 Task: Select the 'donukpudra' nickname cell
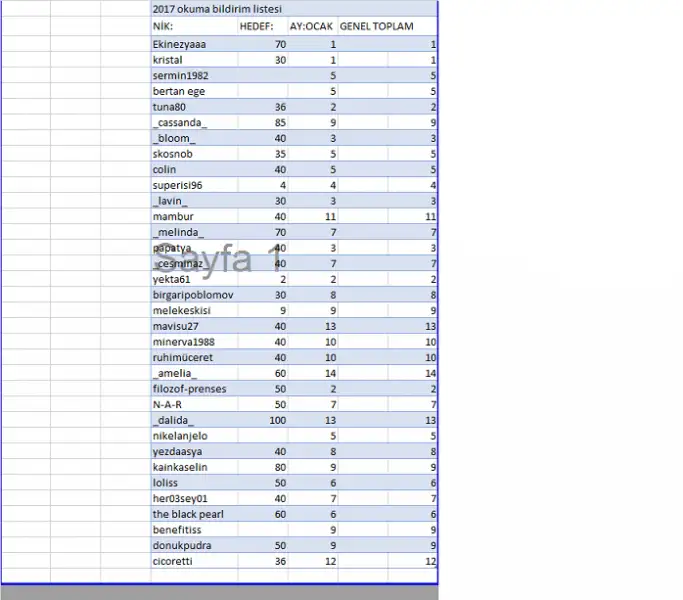(192, 545)
